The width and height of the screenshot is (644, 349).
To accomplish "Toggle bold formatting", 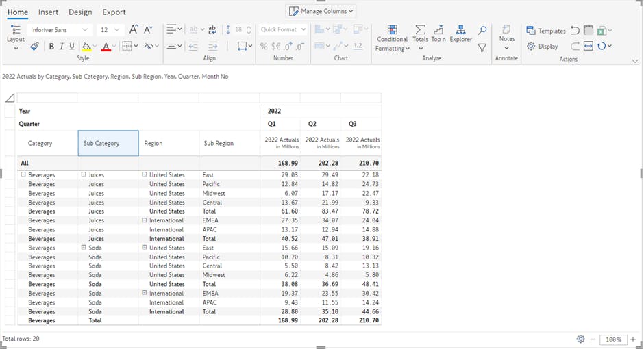I will [51, 47].
